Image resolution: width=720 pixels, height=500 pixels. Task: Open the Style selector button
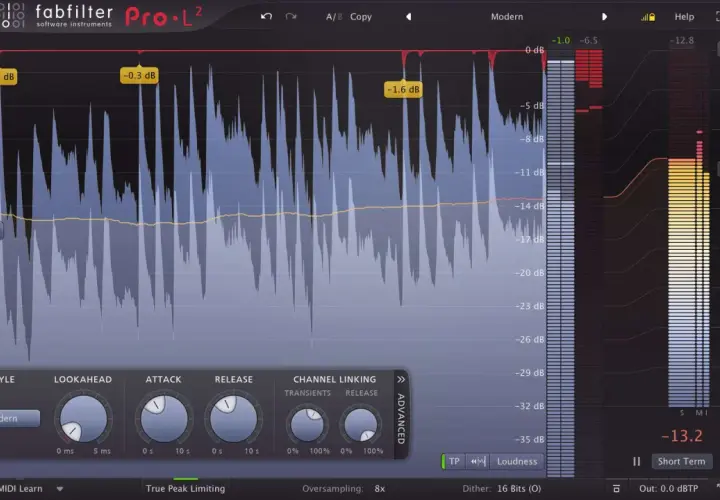coord(18,418)
